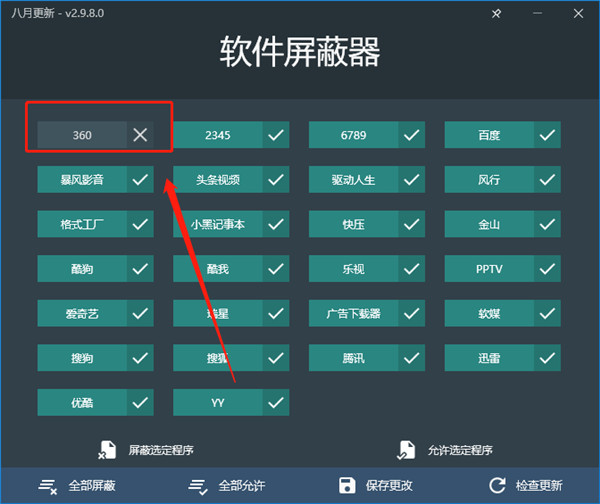Choose 保存更改 in bottom bar
Screen dimensions: 600x504
(389, 486)
